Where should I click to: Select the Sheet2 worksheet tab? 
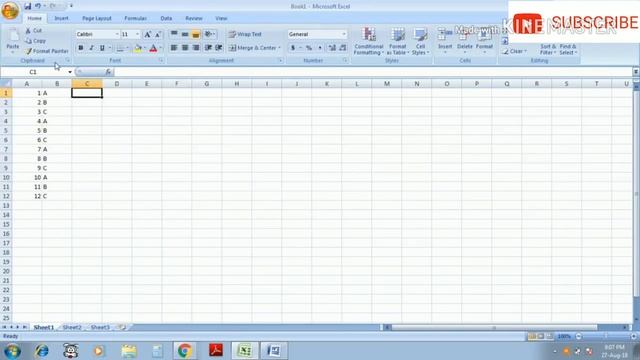pos(72,327)
